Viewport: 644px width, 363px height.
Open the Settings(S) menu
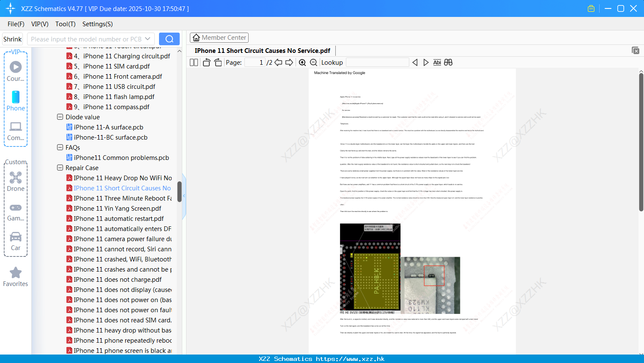click(x=98, y=24)
